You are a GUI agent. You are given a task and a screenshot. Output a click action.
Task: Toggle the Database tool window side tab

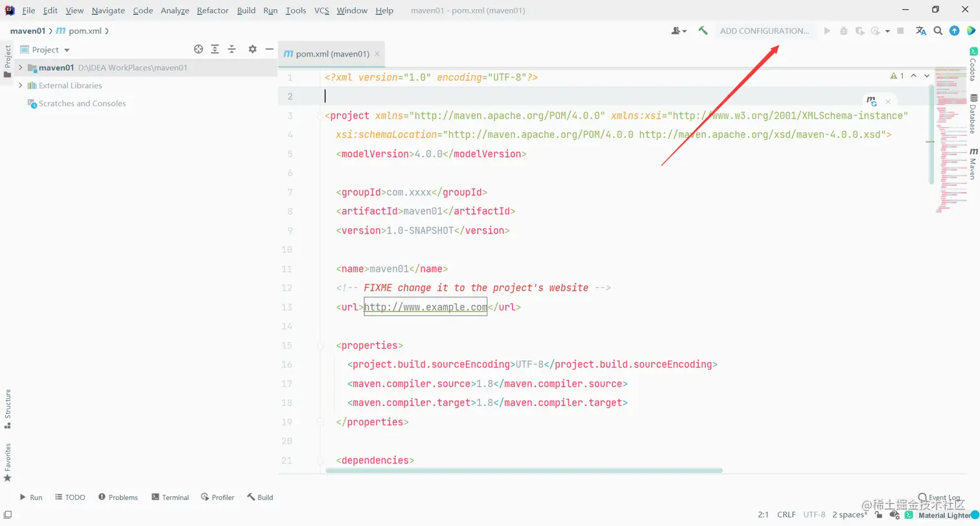[972, 114]
